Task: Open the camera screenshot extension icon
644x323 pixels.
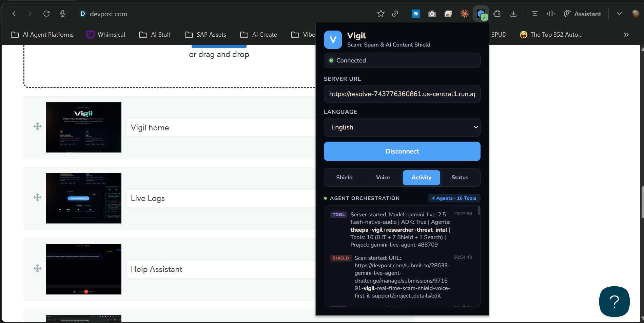Action: click(x=432, y=14)
